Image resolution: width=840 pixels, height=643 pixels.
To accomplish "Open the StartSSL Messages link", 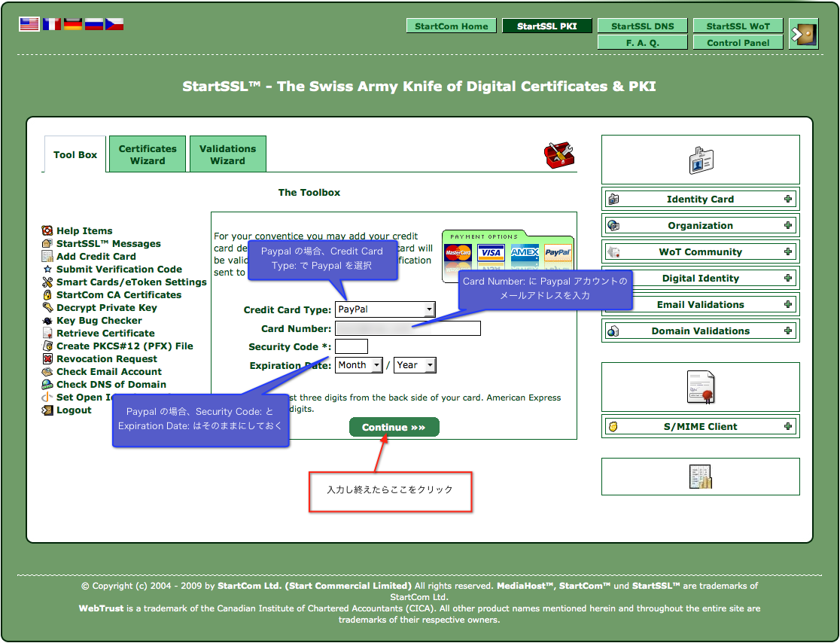I will click(108, 244).
